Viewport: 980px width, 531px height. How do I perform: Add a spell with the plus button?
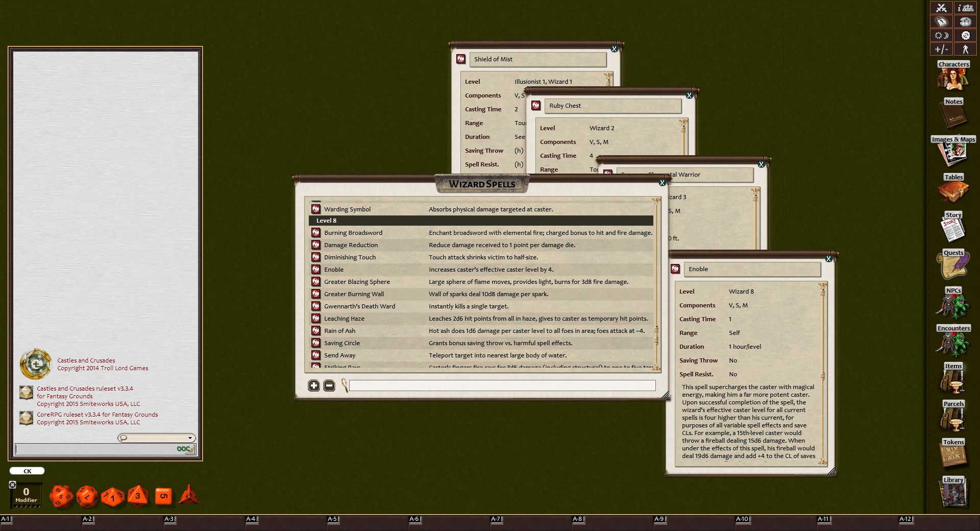(313, 385)
